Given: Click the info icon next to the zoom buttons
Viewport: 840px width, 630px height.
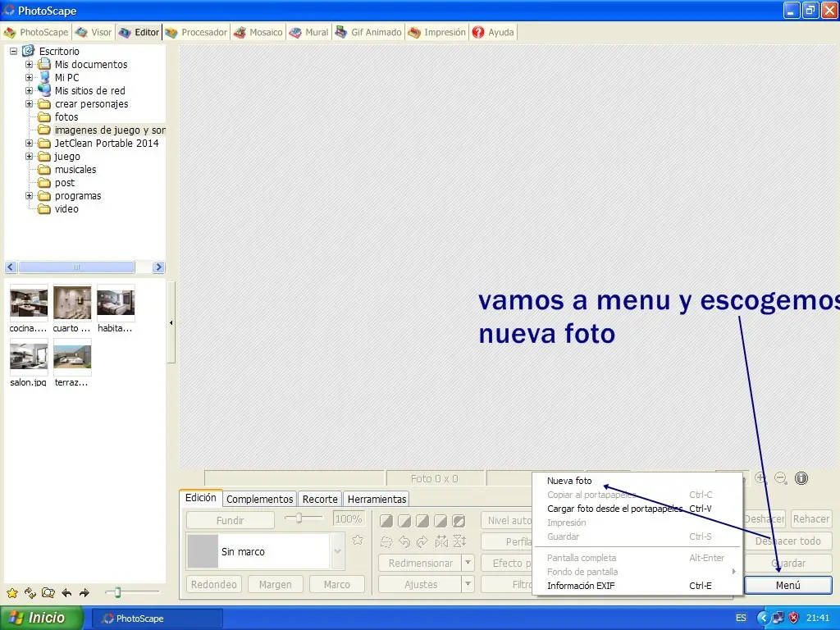Looking at the screenshot, I should coord(801,478).
